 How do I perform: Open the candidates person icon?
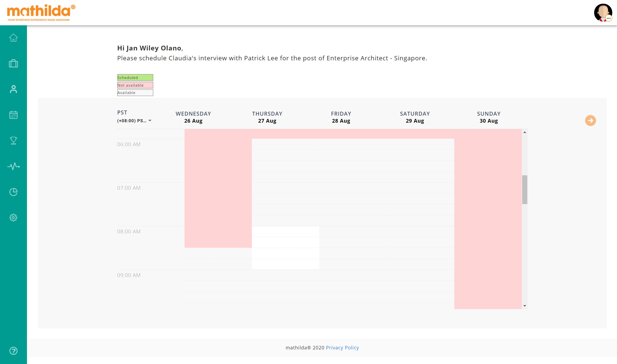coord(14,89)
